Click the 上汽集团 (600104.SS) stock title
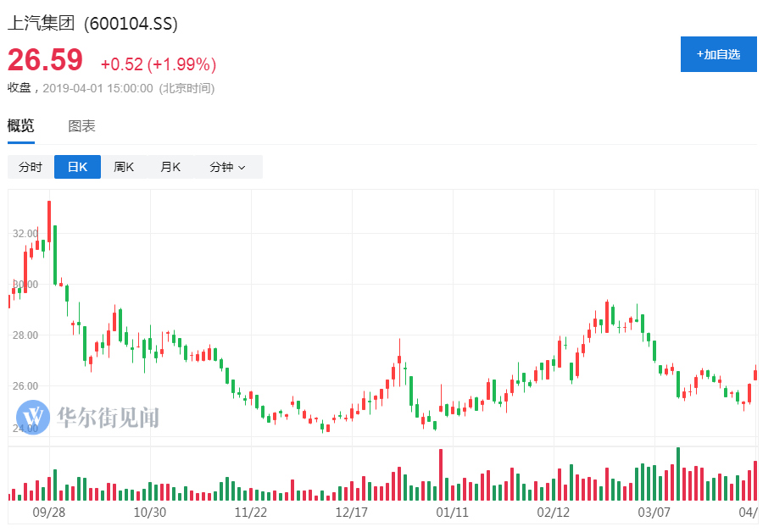774x532 pixels. click(x=92, y=23)
